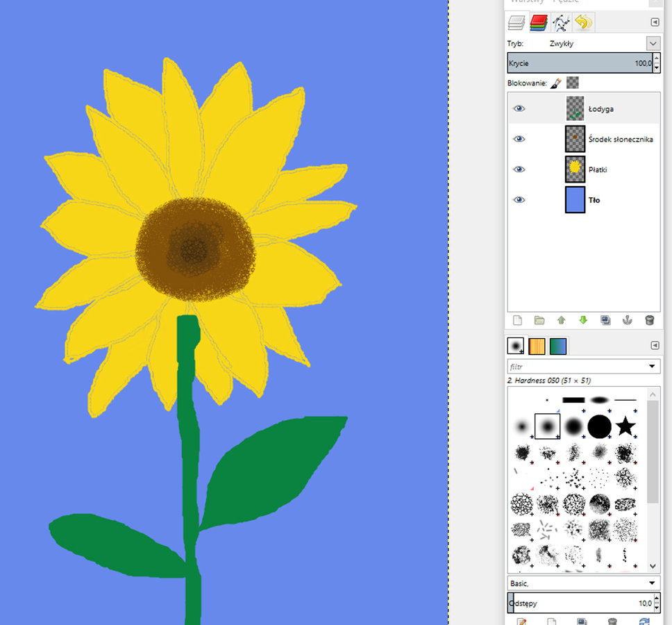The height and width of the screenshot is (625, 672).
Task: Toggle lock pixels brush icon
Action: [556, 83]
